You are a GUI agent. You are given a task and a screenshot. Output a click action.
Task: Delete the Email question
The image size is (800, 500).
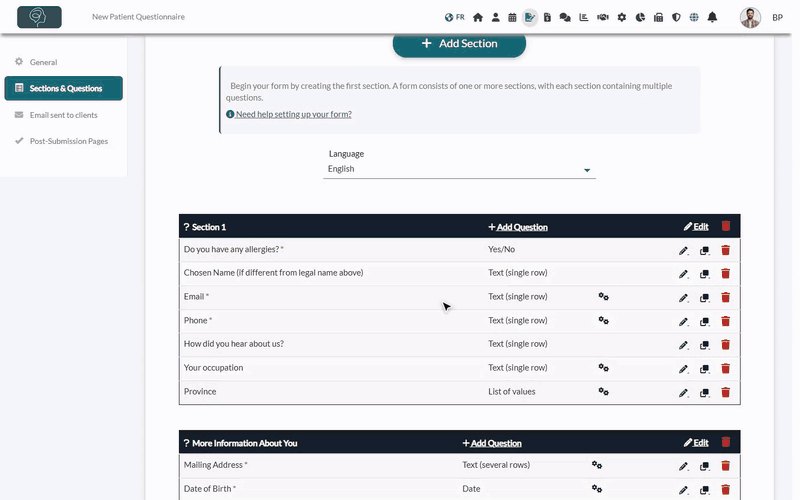click(x=726, y=297)
